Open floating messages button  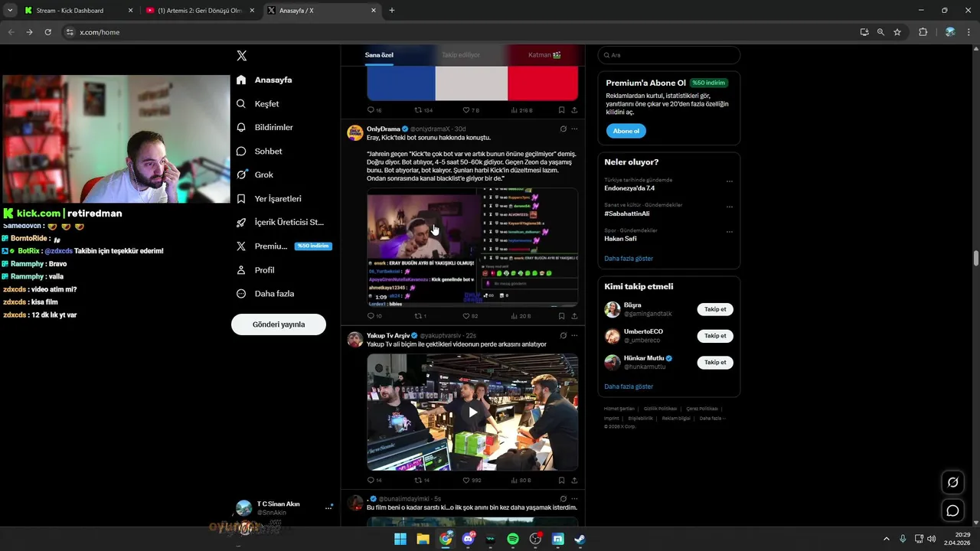[x=952, y=510]
